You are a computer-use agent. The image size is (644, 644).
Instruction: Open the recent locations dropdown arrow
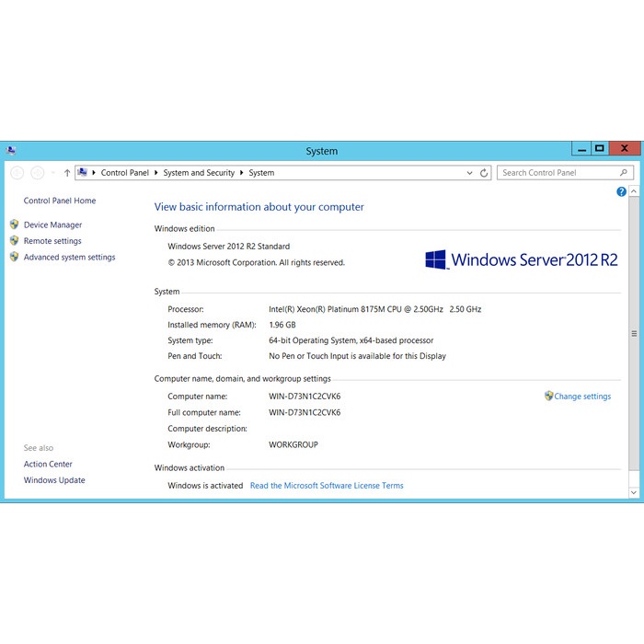53,173
